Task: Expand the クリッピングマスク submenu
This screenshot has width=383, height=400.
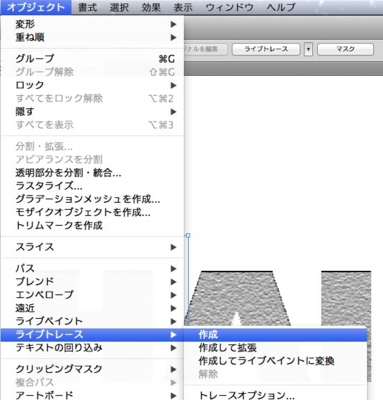Action: [93, 369]
